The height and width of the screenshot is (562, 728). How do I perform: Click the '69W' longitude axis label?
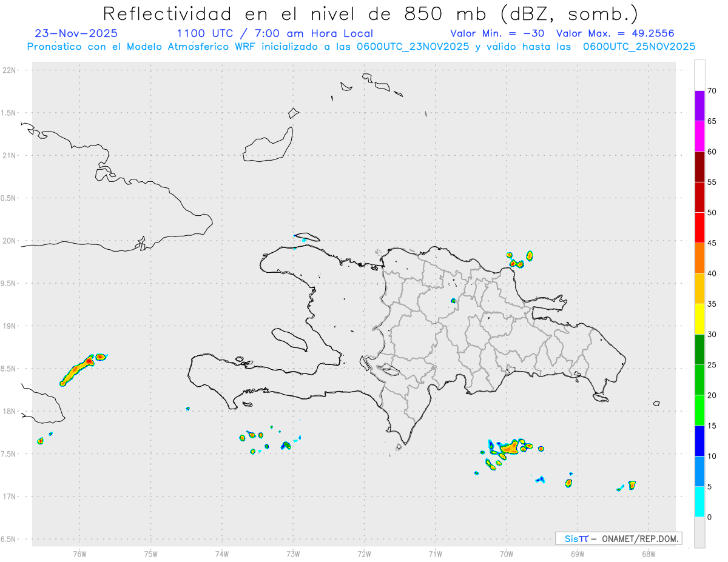pos(578,554)
